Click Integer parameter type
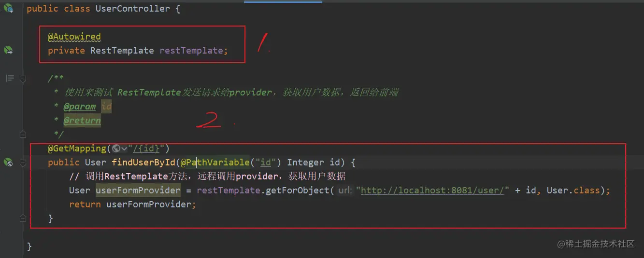 [x=305, y=163]
